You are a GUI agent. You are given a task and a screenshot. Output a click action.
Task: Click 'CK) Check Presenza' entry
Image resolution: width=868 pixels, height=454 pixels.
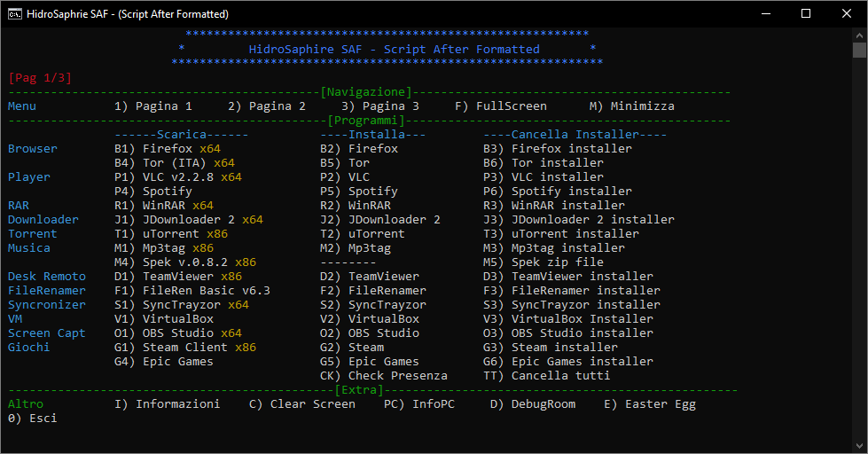(x=384, y=376)
